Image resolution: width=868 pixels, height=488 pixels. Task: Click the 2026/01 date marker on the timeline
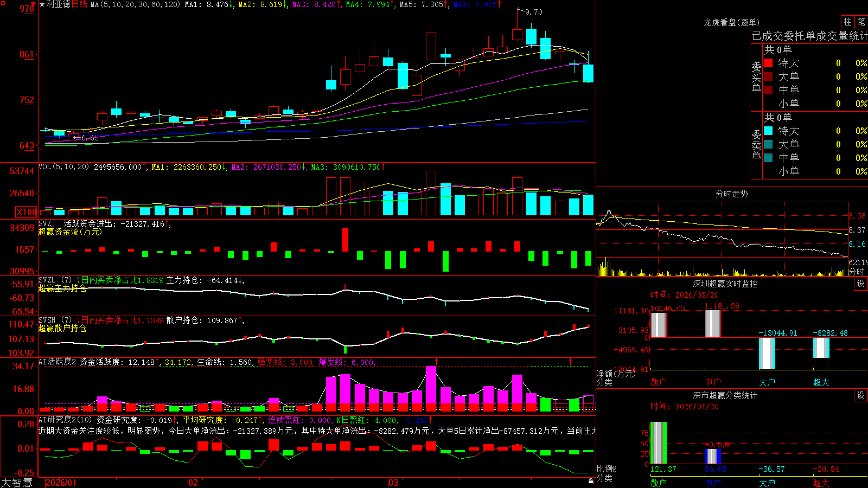tap(61, 483)
